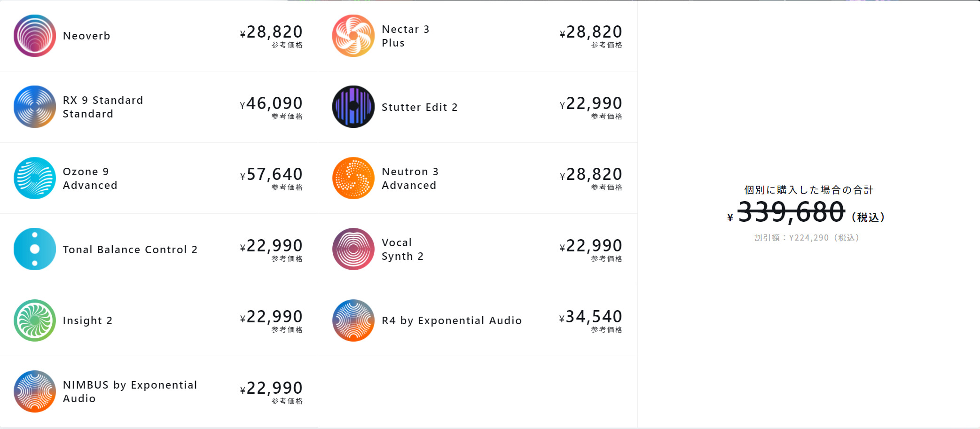
Task: Click the Tonal Balance Control 2 icon
Action: [35, 249]
